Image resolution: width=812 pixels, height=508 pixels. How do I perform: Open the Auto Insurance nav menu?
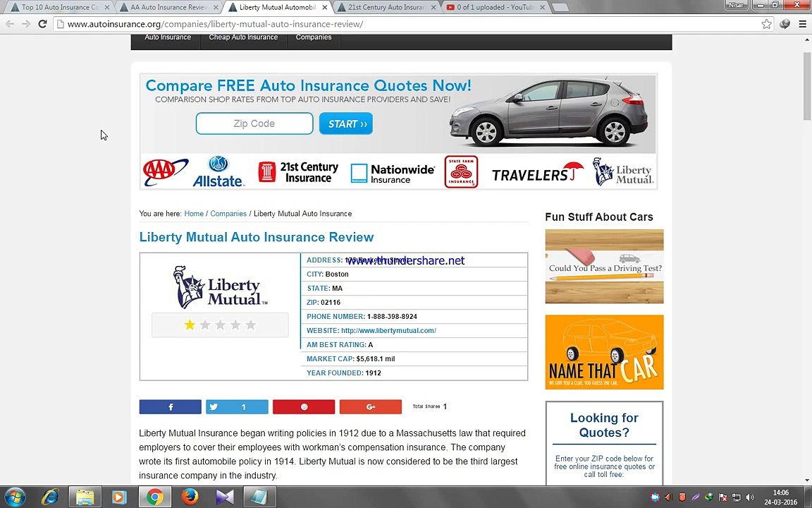click(x=167, y=37)
